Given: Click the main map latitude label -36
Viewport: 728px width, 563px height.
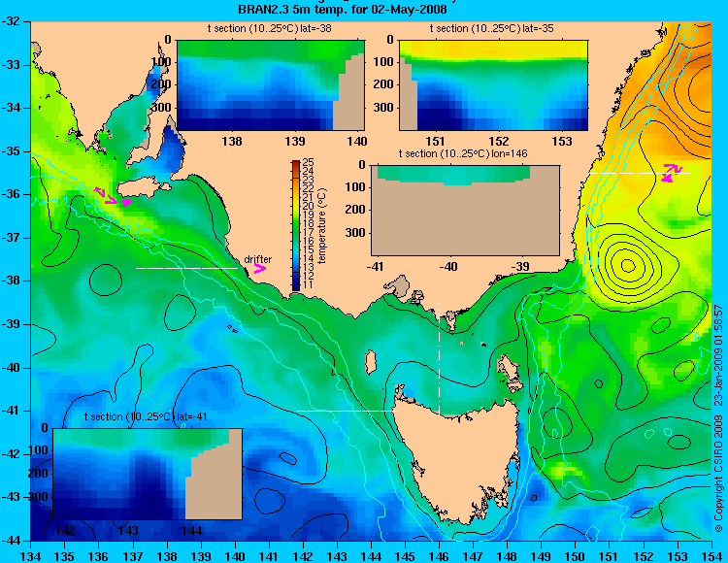Looking at the screenshot, I should pos(11,194).
